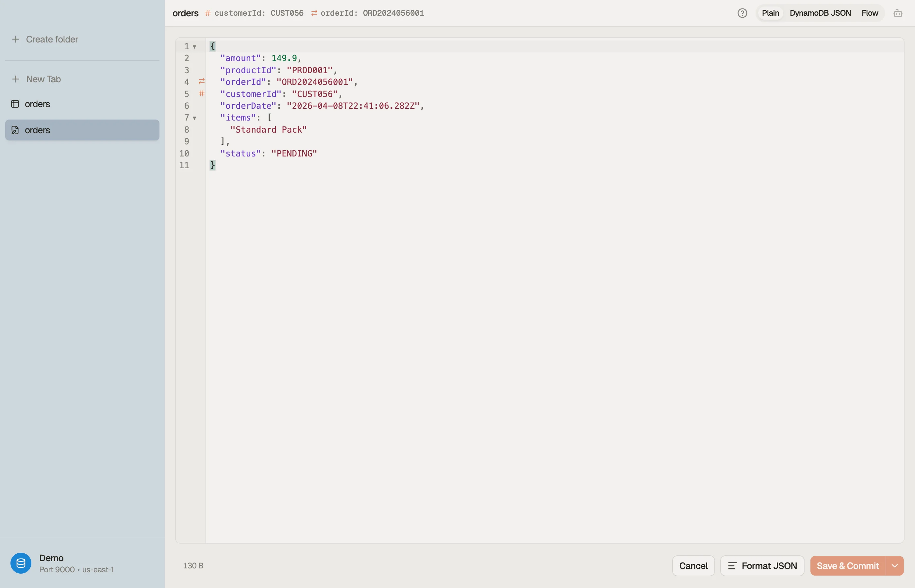The image size is (915, 588).
Task: Click customerId: CUST056 key label in header
Action: pyautogui.click(x=259, y=13)
